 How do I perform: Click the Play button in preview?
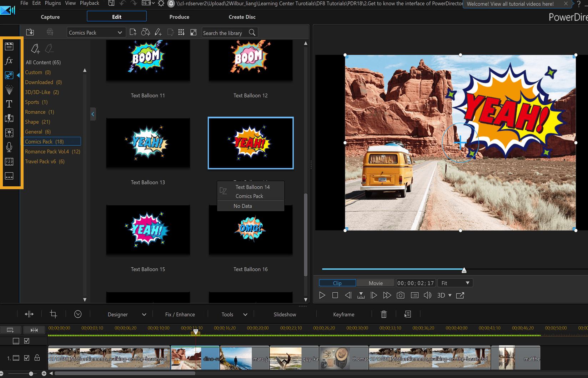click(x=322, y=295)
